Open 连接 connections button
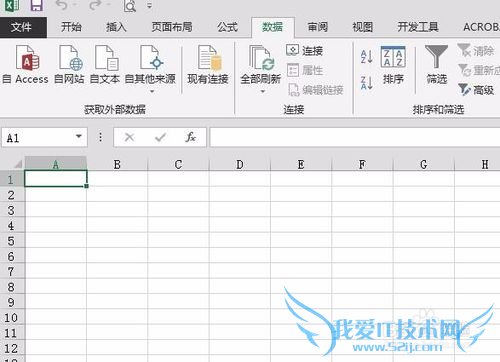The image size is (500, 362). (305, 51)
